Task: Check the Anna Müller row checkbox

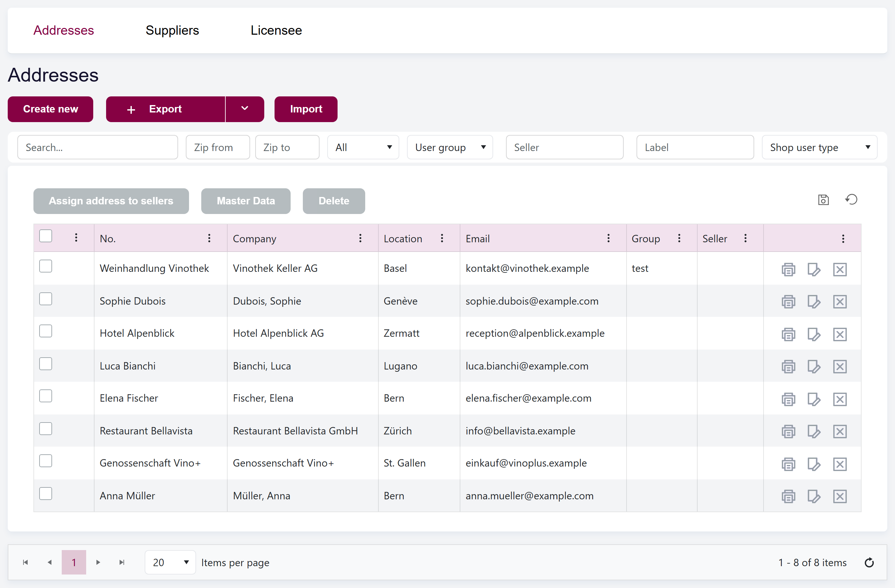Action: 46,494
